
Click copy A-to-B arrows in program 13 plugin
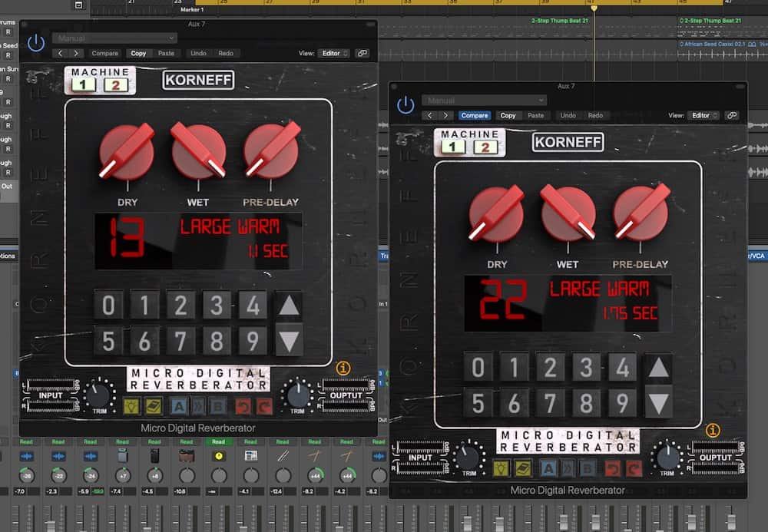click(198, 406)
